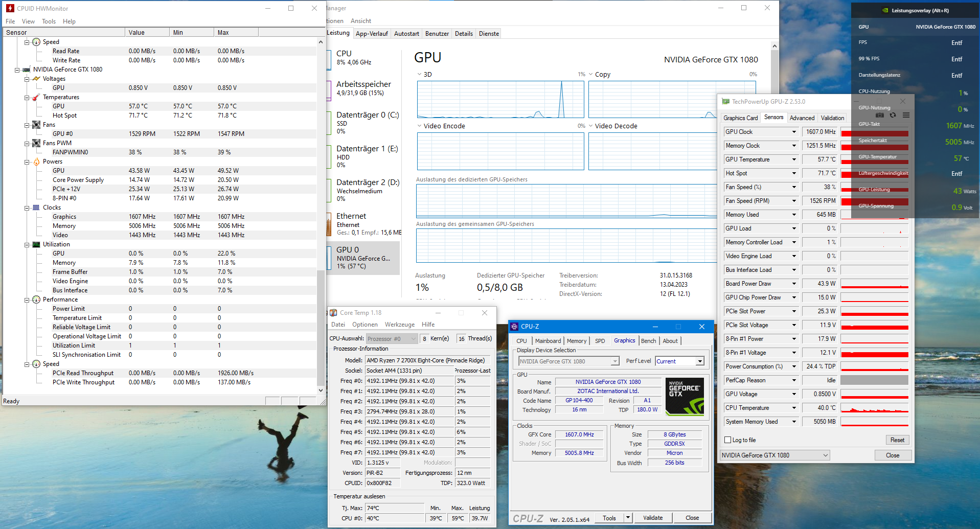Click the CPUID HWMonitor title bar lightning icon
Image resolution: width=980 pixels, height=529 pixels.
[10, 8]
